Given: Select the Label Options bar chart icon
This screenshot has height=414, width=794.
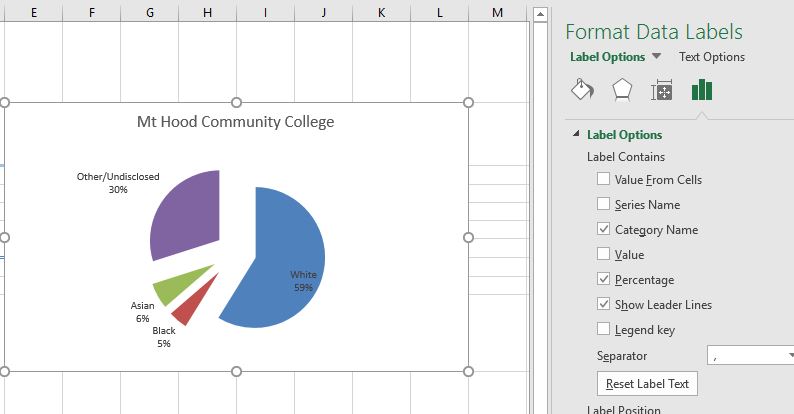Looking at the screenshot, I should click(701, 90).
